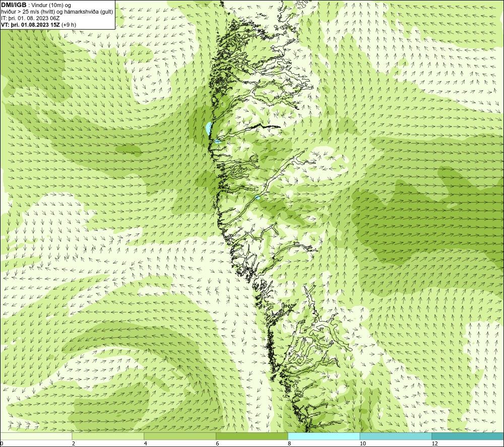The width and height of the screenshot is (504, 447).
Task: Click the '(+9 h)' forecast offset text
Action: click(x=69, y=25)
